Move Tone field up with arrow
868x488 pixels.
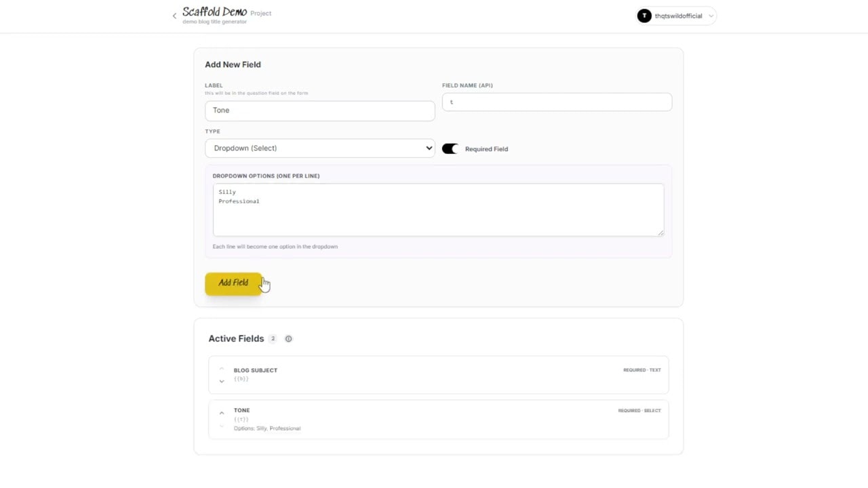pyautogui.click(x=222, y=413)
